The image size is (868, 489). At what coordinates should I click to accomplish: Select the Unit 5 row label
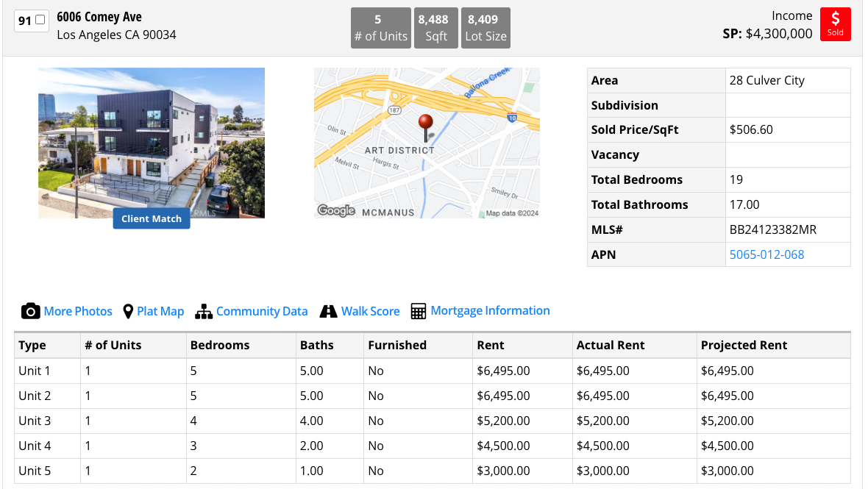[35, 471]
